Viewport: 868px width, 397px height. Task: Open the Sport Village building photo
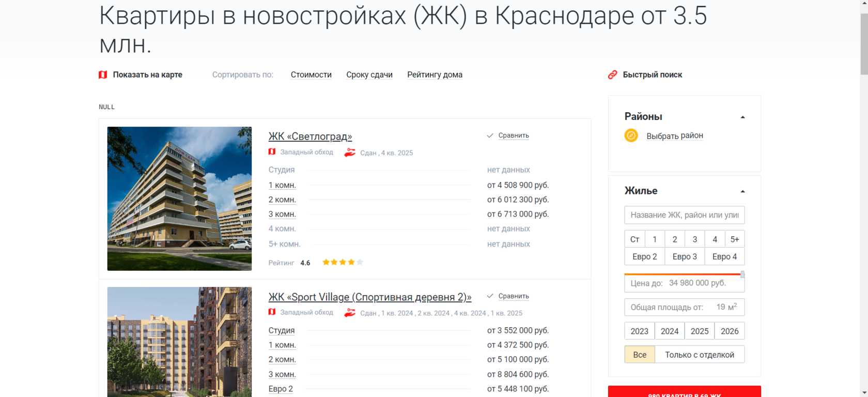coord(179,342)
